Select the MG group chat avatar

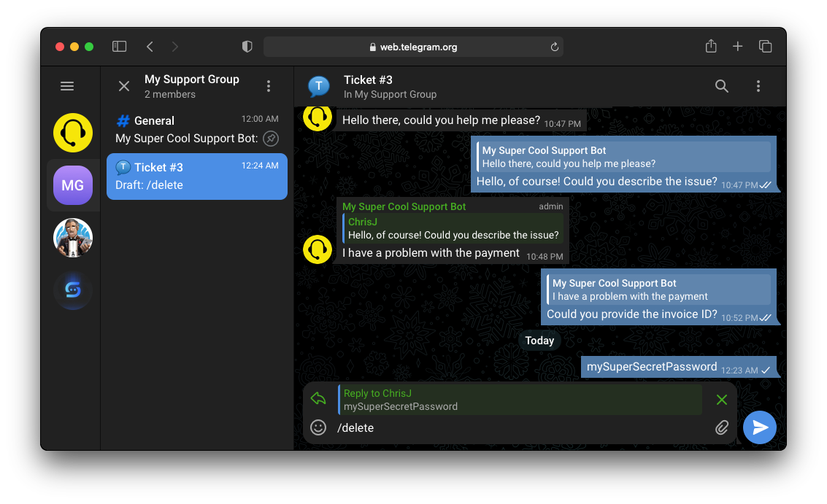tap(73, 185)
